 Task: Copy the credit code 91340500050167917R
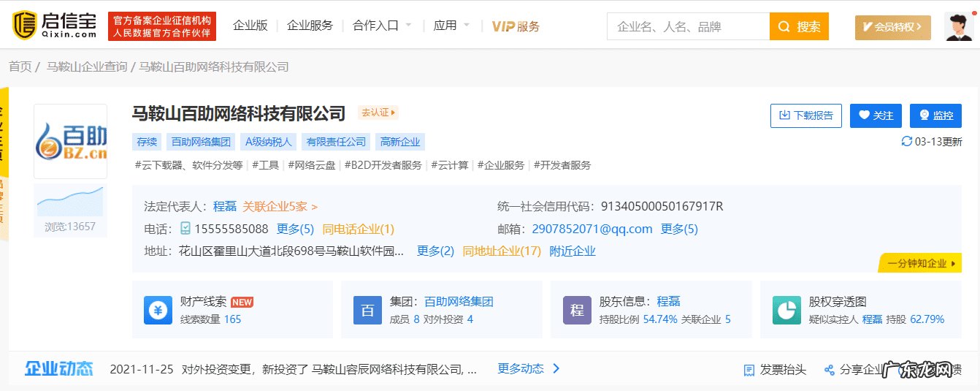662,207
